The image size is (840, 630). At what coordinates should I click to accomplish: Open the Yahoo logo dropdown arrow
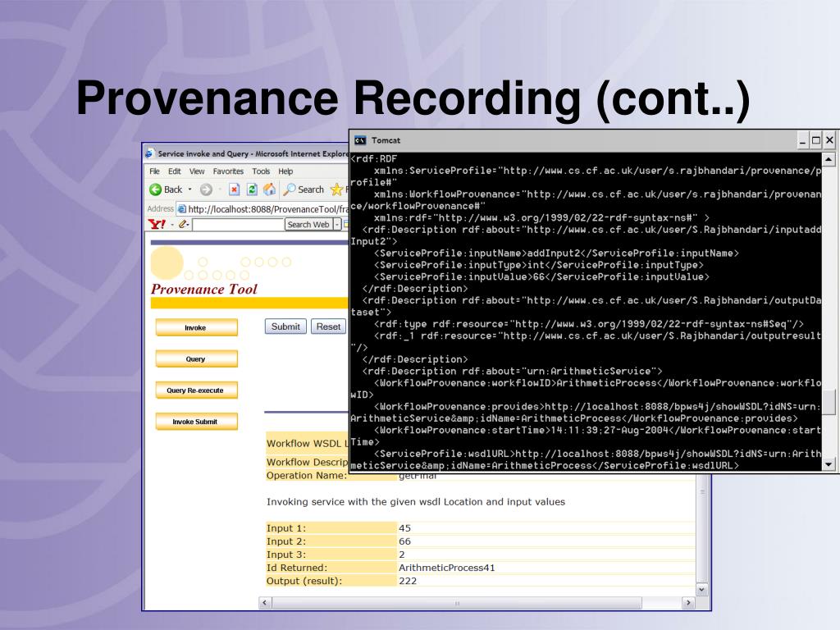(x=172, y=225)
